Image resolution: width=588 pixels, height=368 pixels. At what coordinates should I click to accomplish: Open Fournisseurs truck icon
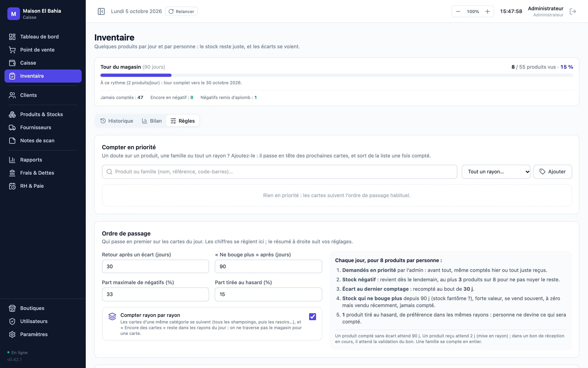[12, 128]
